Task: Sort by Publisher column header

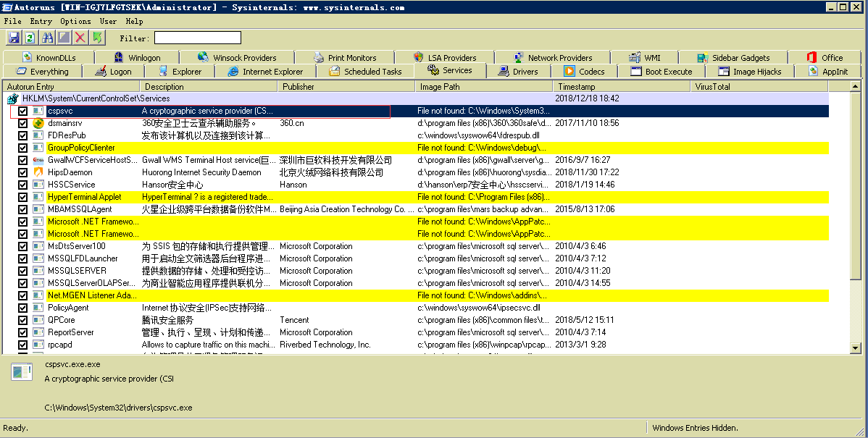Action: [x=346, y=86]
